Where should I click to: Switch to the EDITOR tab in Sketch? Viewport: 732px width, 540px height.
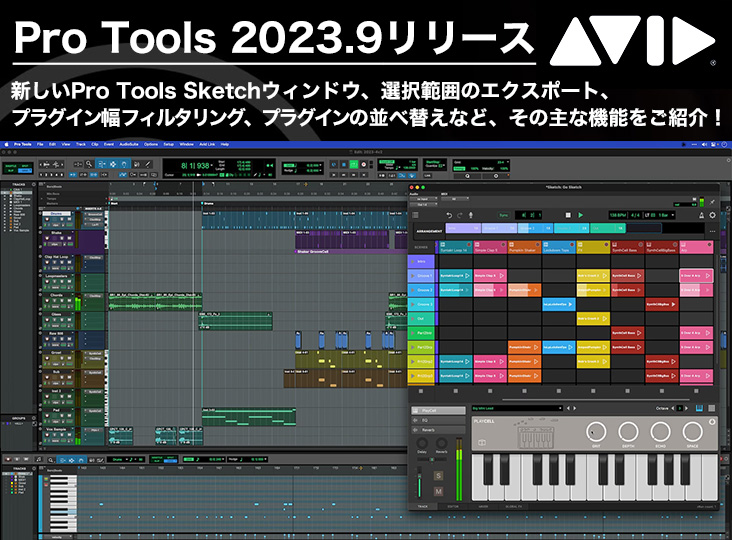453,506
